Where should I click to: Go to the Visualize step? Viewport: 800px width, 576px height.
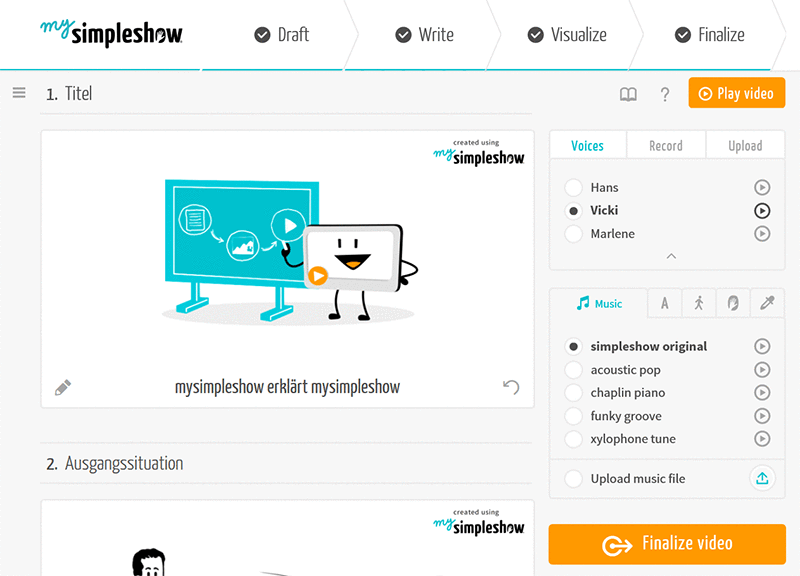pyautogui.click(x=567, y=35)
